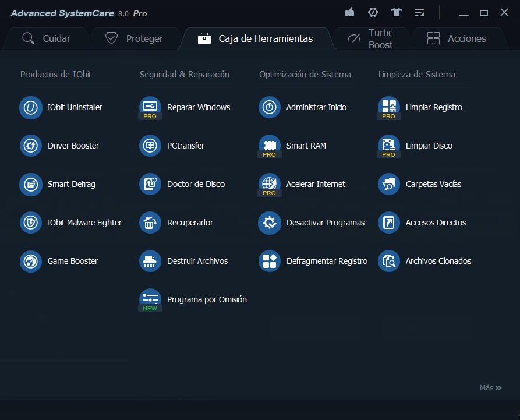Launch Driver Booster icon
The height and width of the screenshot is (420, 520).
pos(31,146)
